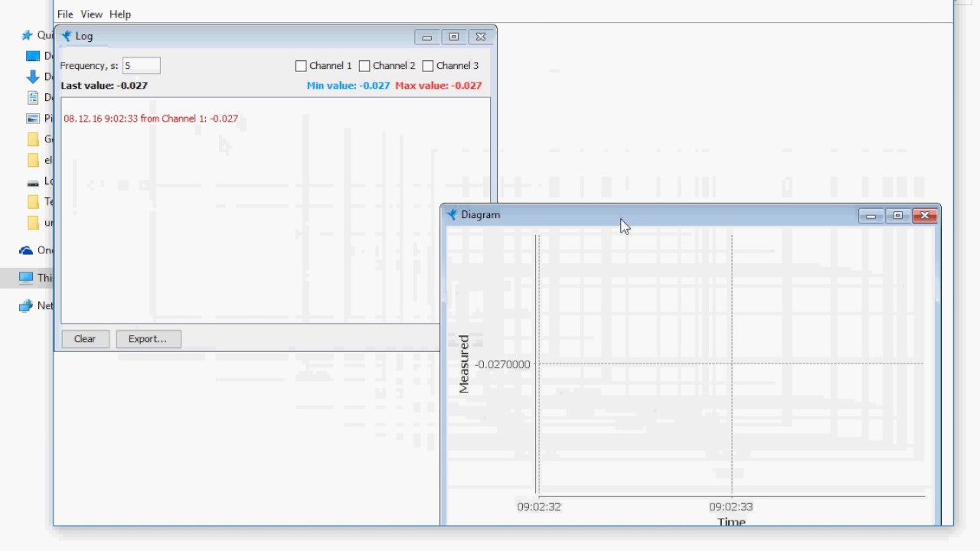Click the blue Desktop icon in sidebar
Image resolution: width=980 pixels, height=551 pixels.
[x=32, y=56]
